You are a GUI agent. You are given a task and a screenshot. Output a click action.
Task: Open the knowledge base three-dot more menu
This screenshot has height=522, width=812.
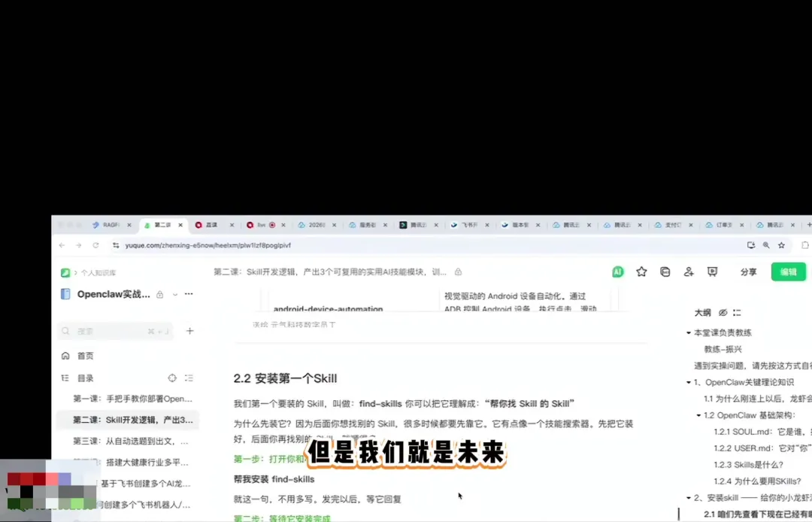(x=189, y=294)
